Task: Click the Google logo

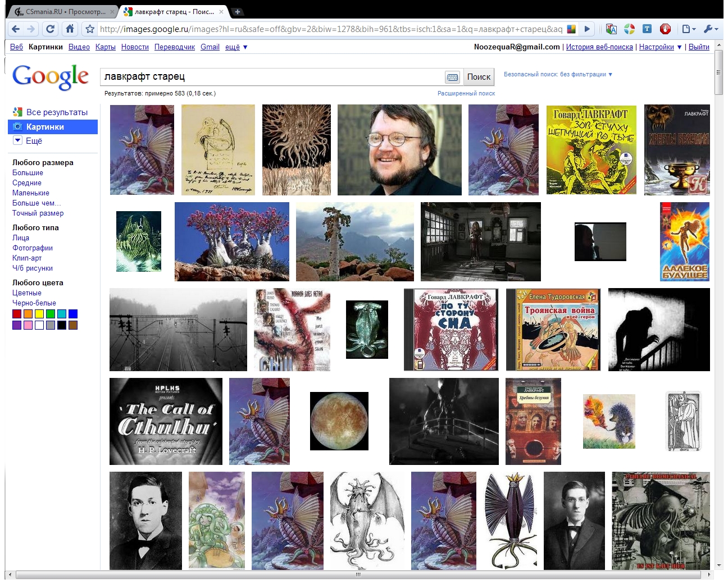Action: (51, 76)
